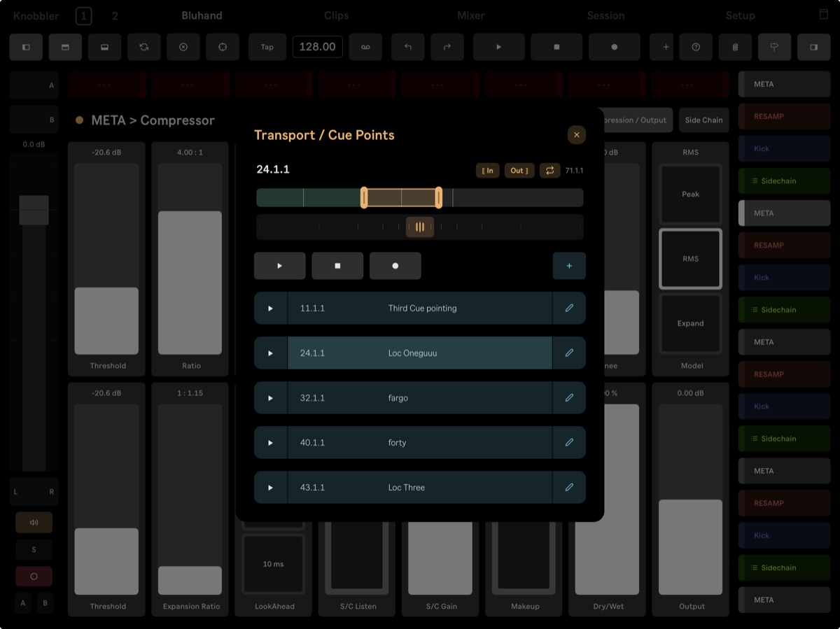Set the loop In point
The height and width of the screenshot is (629, 840).
point(488,171)
